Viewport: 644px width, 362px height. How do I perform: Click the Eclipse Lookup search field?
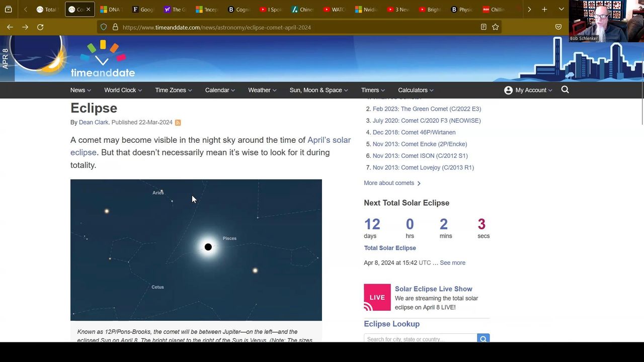(420, 339)
